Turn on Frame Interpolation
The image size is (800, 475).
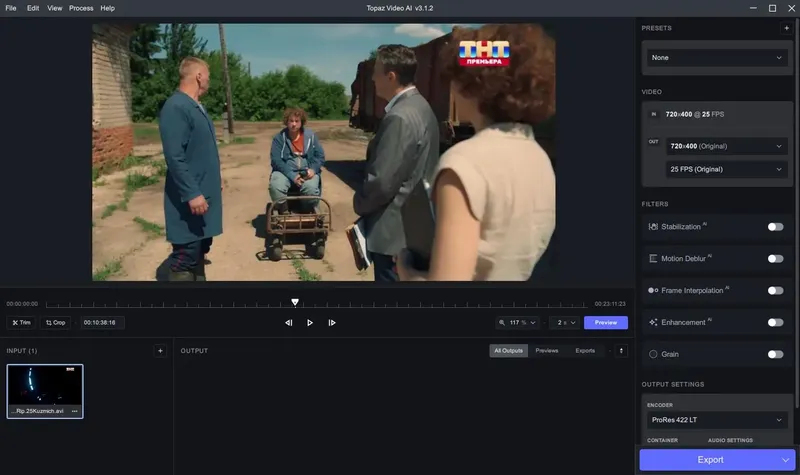click(775, 290)
